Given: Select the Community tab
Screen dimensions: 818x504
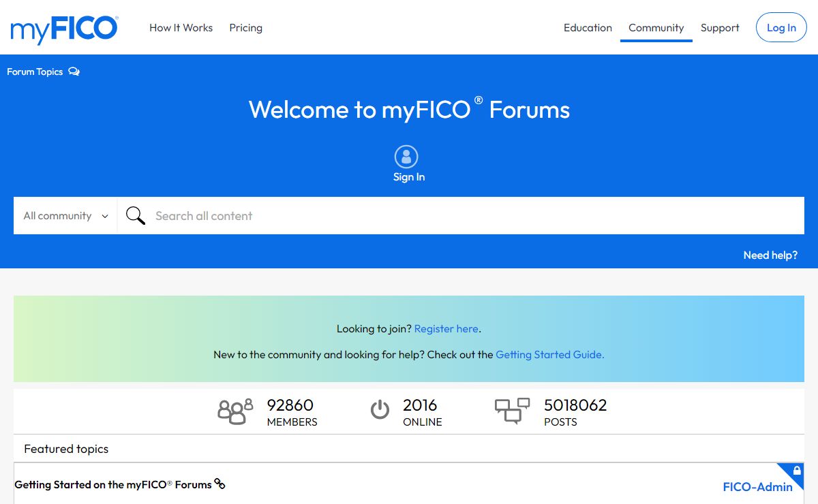Looking at the screenshot, I should click(656, 28).
